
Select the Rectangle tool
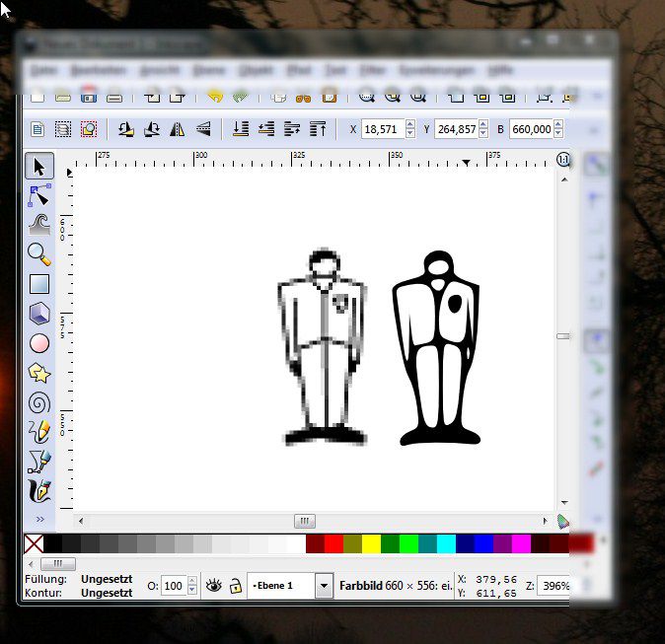[x=39, y=284]
